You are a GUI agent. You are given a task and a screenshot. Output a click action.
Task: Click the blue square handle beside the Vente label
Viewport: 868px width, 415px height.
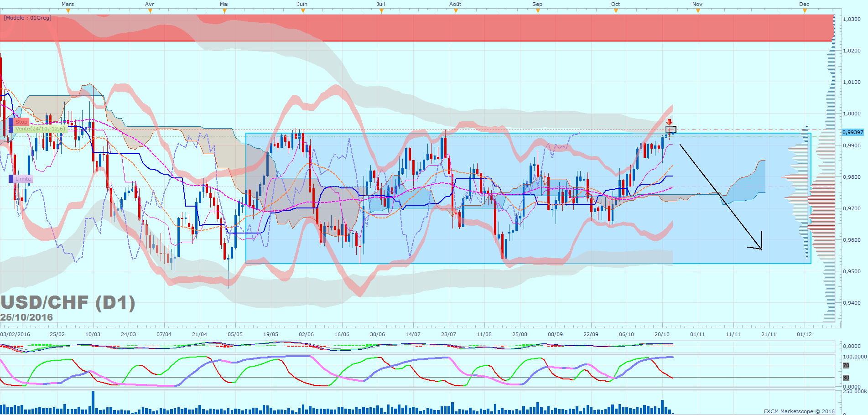click(11, 129)
